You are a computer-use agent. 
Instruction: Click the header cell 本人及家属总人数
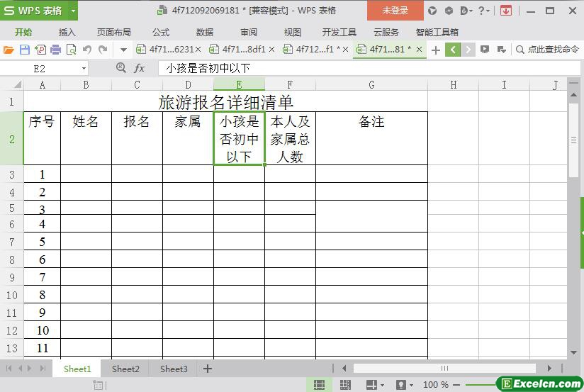(290, 139)
